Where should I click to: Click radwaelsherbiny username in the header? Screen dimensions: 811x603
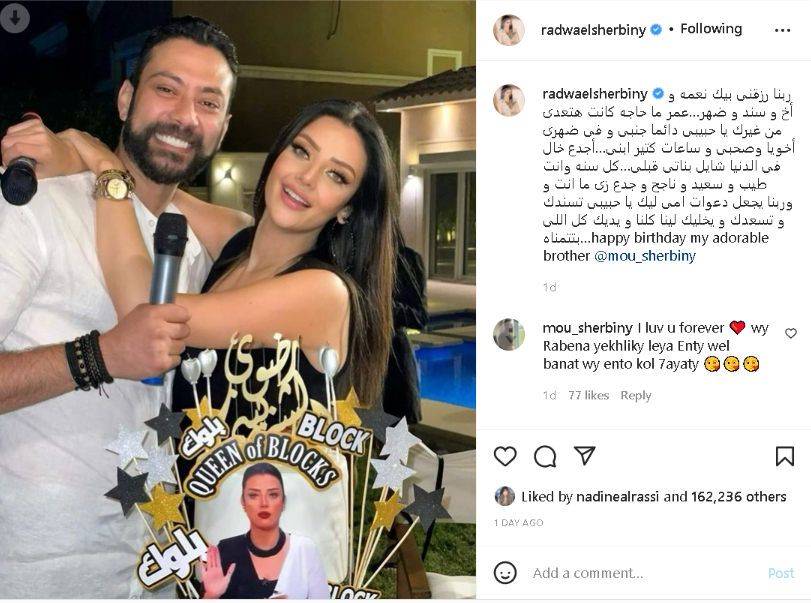(x=593, y=30)
